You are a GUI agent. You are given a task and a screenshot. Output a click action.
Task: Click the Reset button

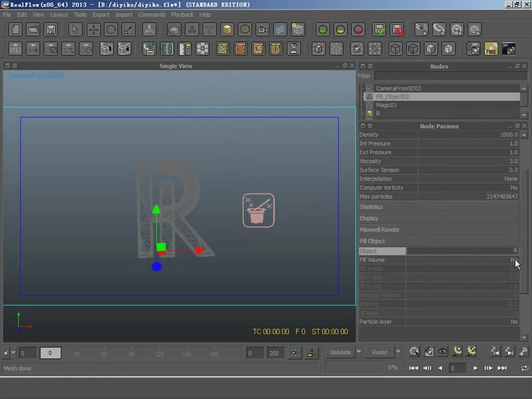pyautogui.click(x=380, y=352)
